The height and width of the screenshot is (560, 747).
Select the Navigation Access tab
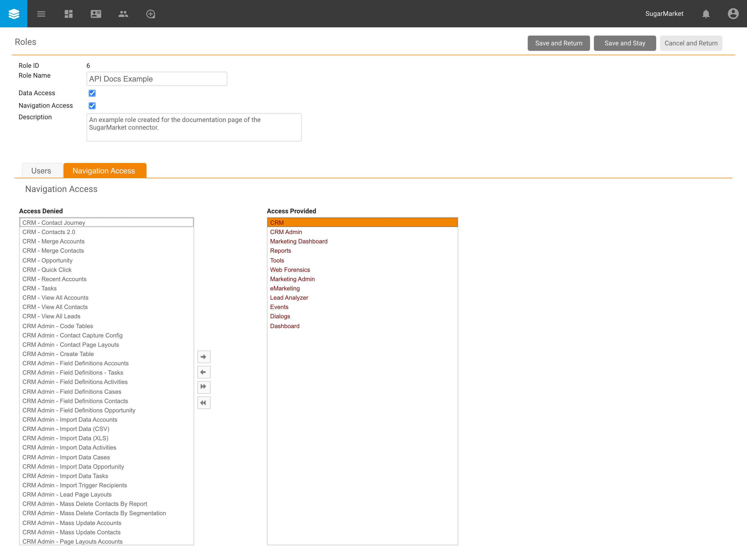pyautogui.click(x=104, y=171)
